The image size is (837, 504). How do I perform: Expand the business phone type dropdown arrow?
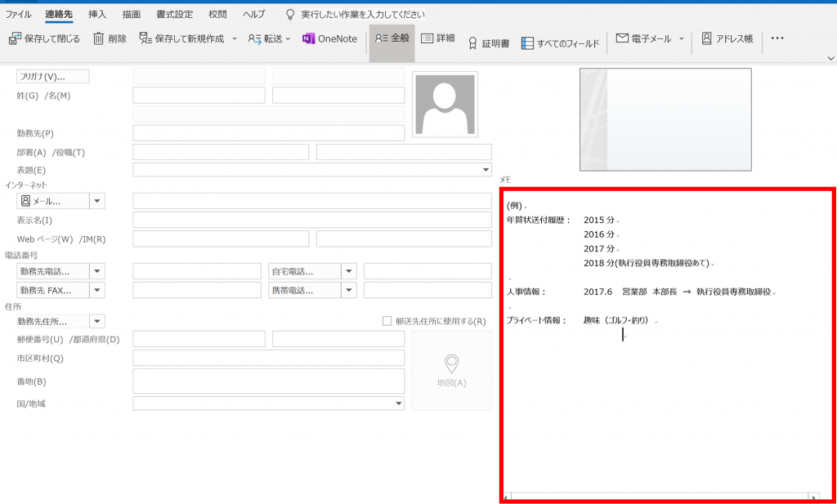coord(97,271)
